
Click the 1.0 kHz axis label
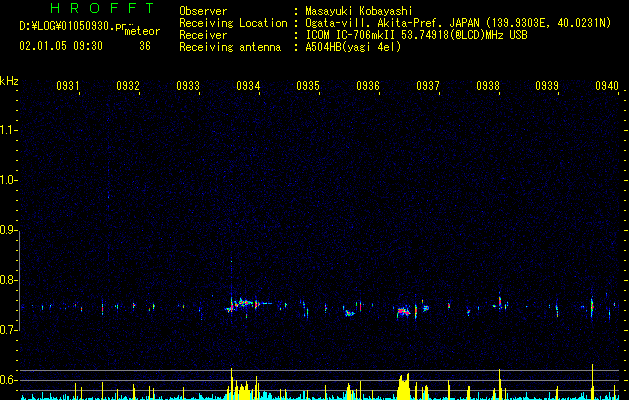pos(8,180)
